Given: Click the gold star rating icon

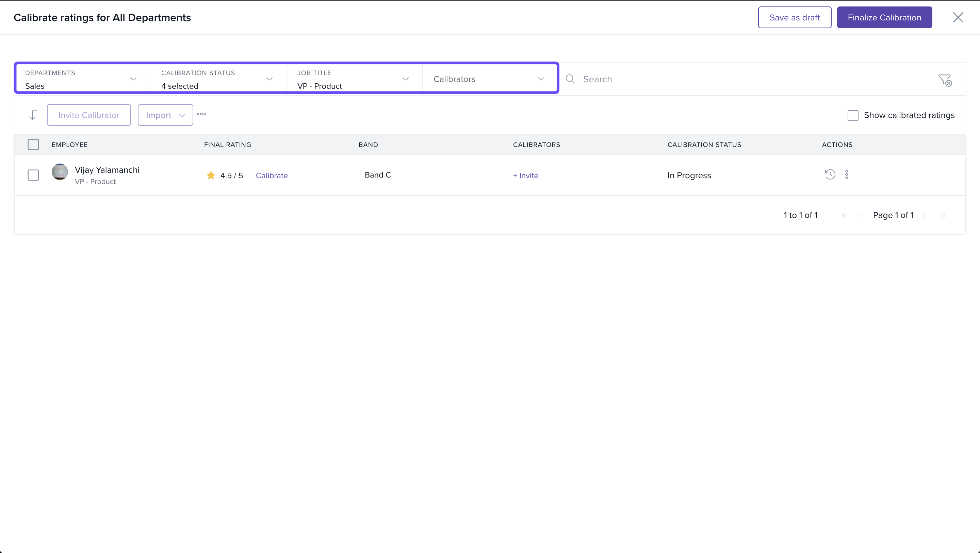Looking at the screenshot, I should [x=211, y=175].
